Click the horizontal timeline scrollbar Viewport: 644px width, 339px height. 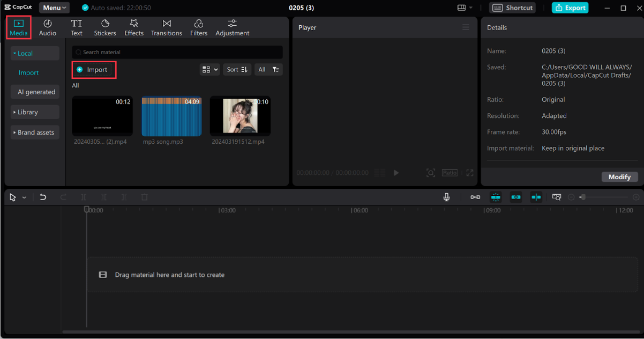[x=351, y=332]
